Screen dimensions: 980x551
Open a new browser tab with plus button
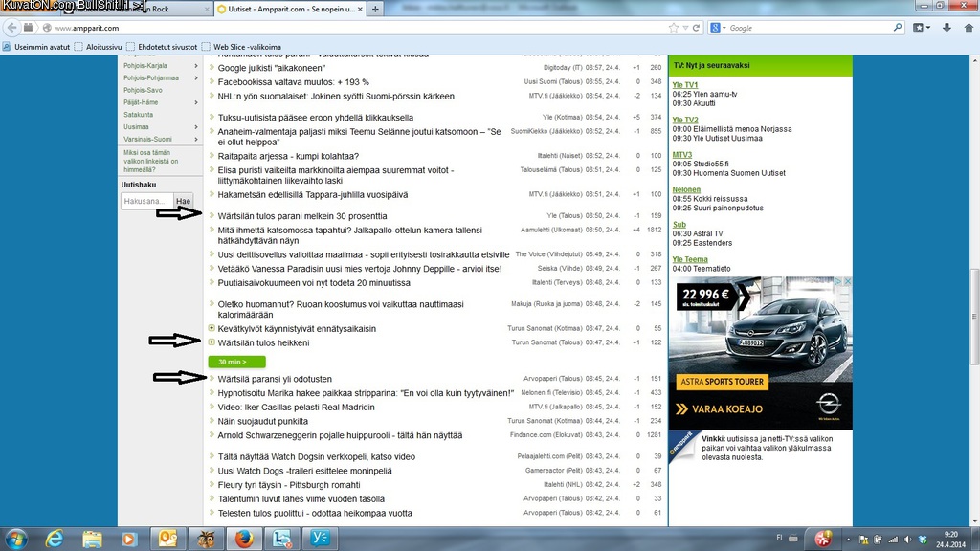(x=375, y=9)
